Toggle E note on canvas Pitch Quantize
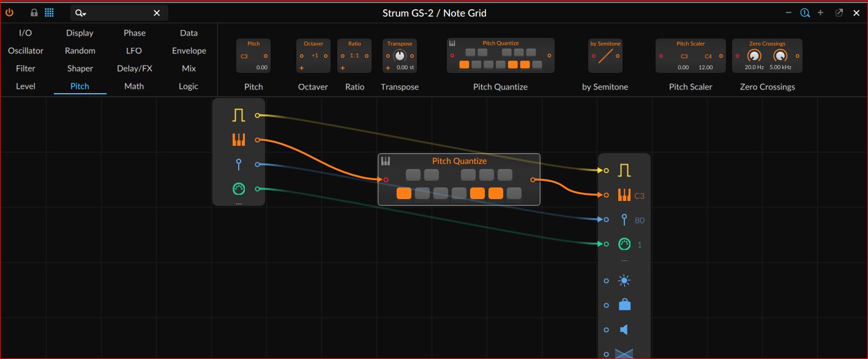This screenshot has height=359, width=868. 441,194
